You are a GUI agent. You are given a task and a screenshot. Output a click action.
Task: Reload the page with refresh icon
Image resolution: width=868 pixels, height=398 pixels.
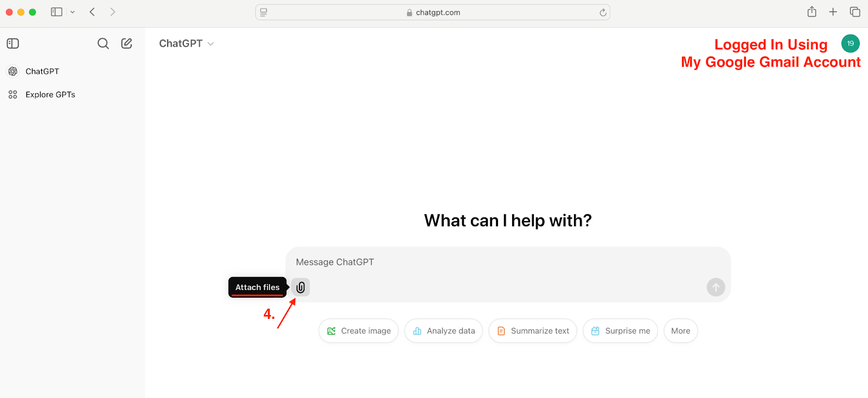pos(603,12)
